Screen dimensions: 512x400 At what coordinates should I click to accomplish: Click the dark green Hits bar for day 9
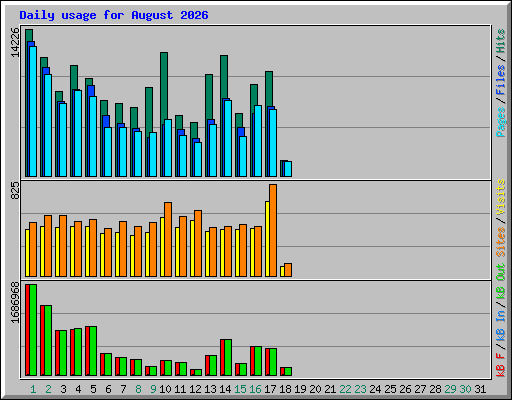coord(149,111)
